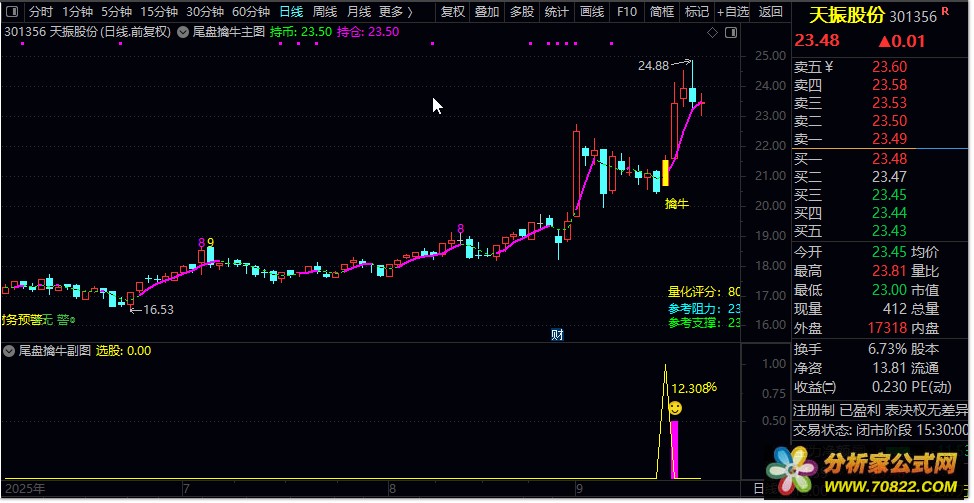Click the 外盘 value 17318
This screenshot has width=974, height=503.
pos(888,327)
